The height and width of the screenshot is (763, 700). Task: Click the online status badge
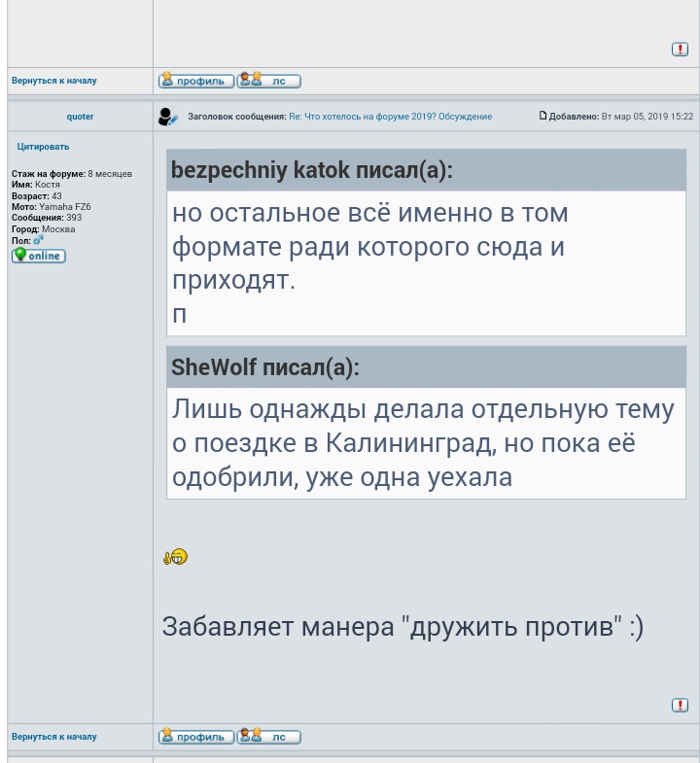[x=39, y=256]
